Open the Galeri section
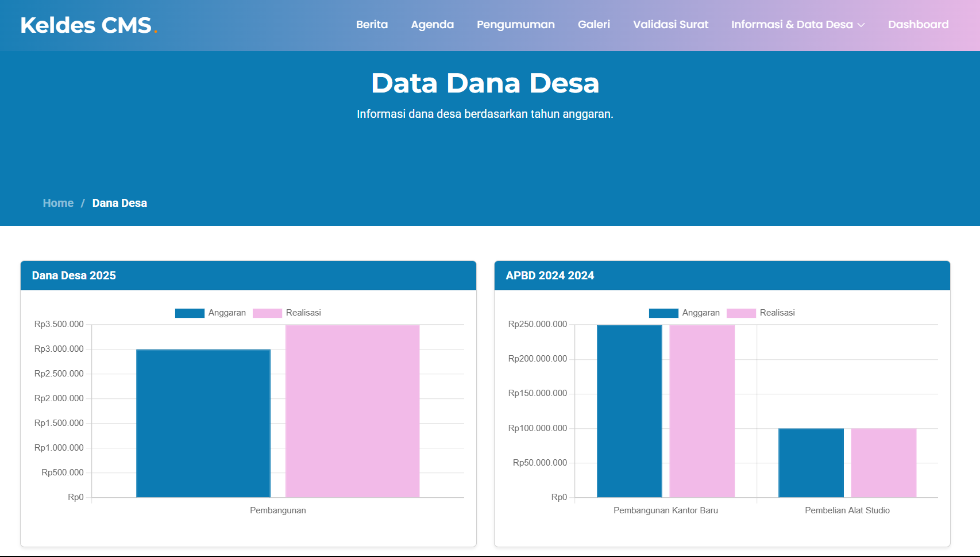The height and width of the screenshot is (557, 980). [594, 25]
